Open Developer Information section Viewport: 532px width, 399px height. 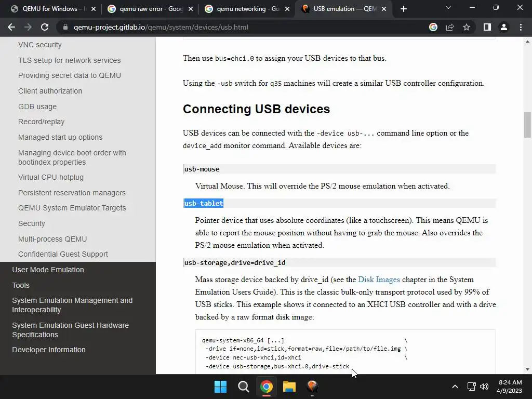tap(48, 350)
